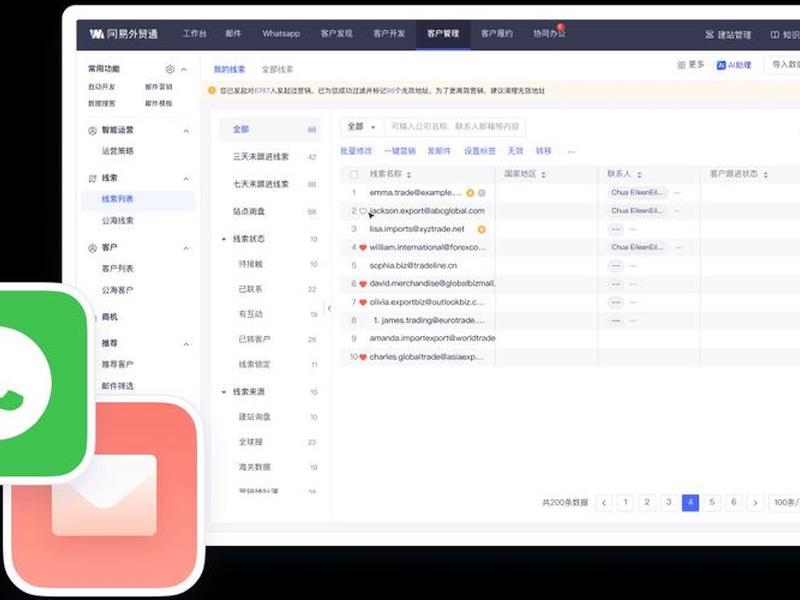Screen dimensions: 800x600
Task: Open 邮件 in top navigation
Action: click(x=233, y=34)
